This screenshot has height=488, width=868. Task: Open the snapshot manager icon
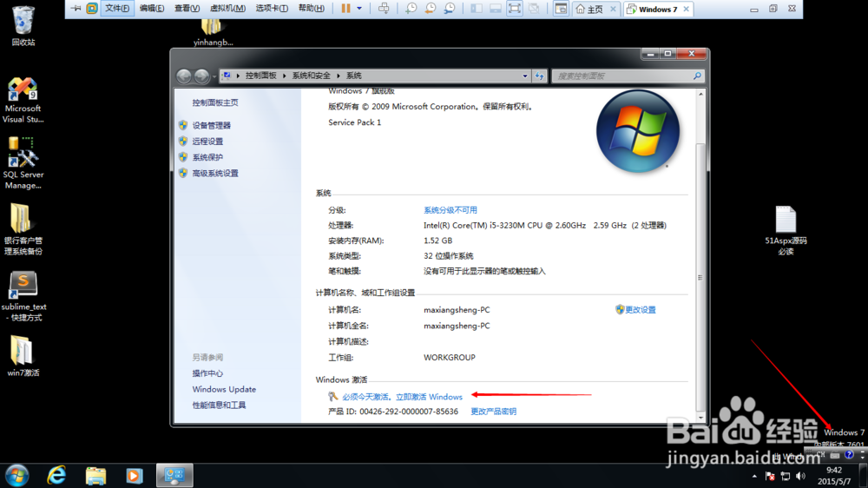click(x=450, y=9)
